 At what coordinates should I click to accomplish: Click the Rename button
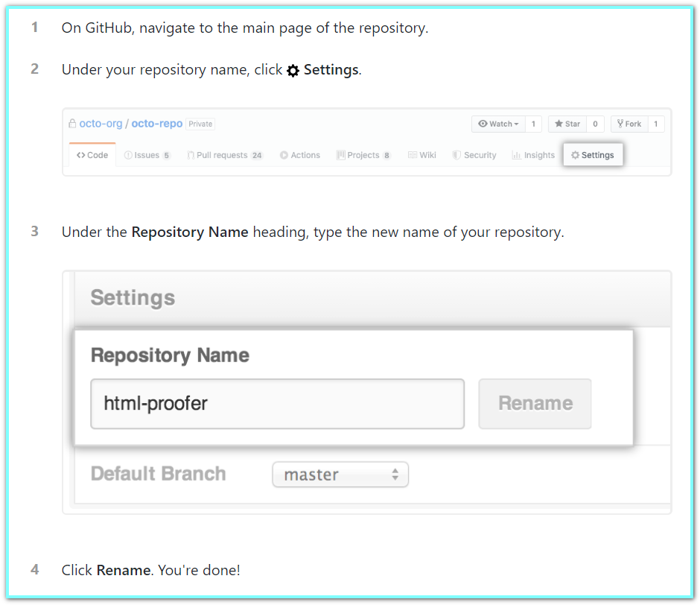pos(535,404)
